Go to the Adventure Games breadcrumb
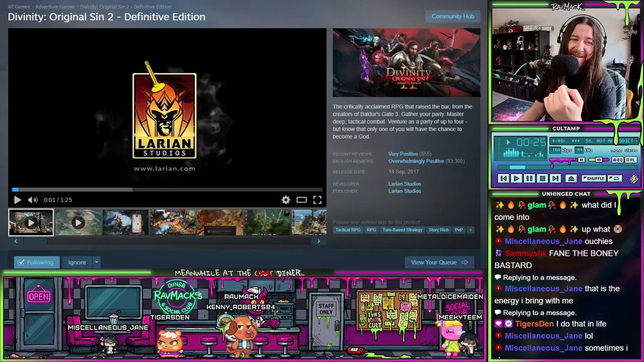 (x=55, y=7)
